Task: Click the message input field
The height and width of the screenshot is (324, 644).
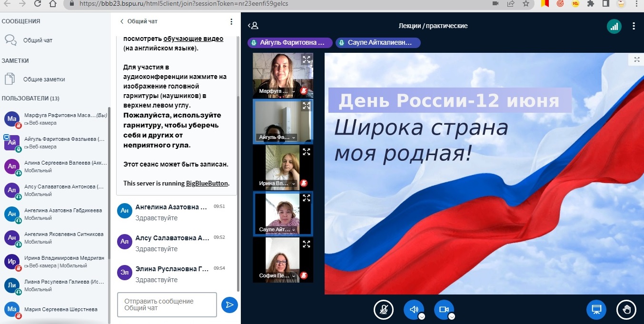Action: pyautogui.click(x=167, y=304)
